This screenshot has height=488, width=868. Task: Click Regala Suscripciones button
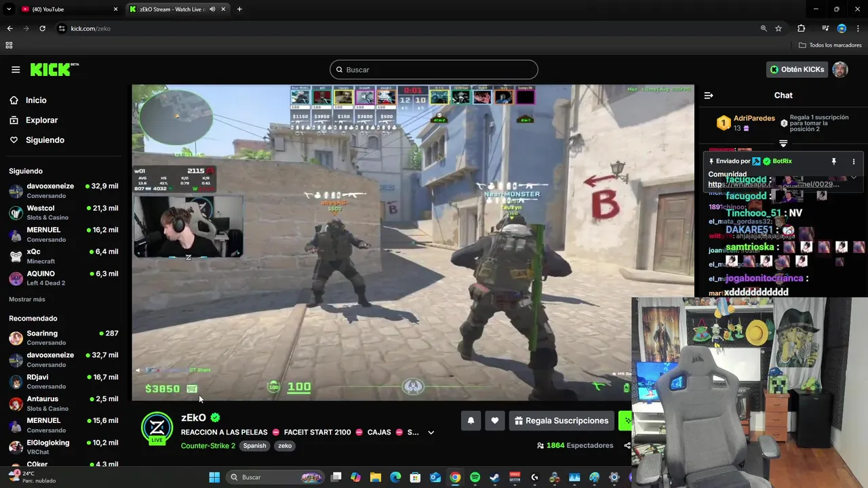(x=561, y=421)
